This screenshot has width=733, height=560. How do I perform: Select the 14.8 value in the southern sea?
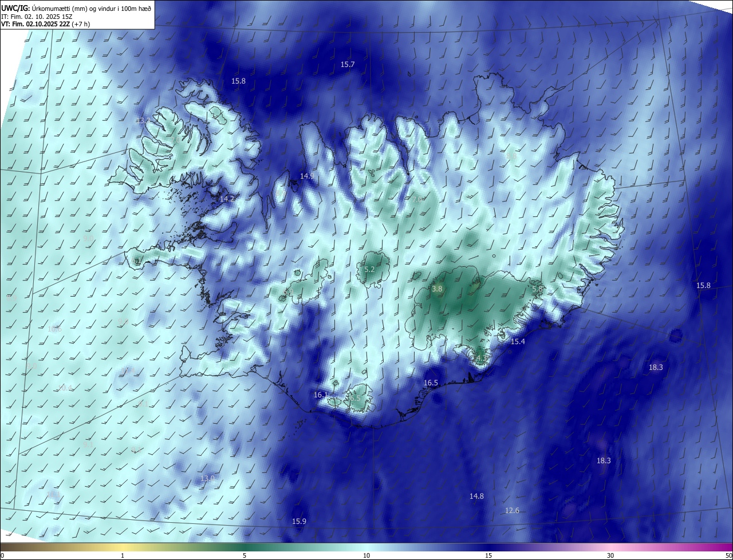click(476, 496)
